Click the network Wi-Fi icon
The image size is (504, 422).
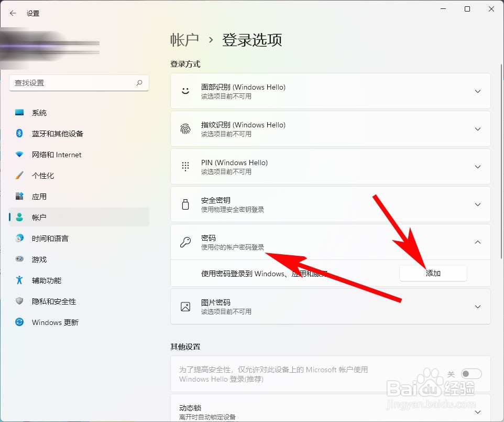pyautogui.click(x=19, y=155)
